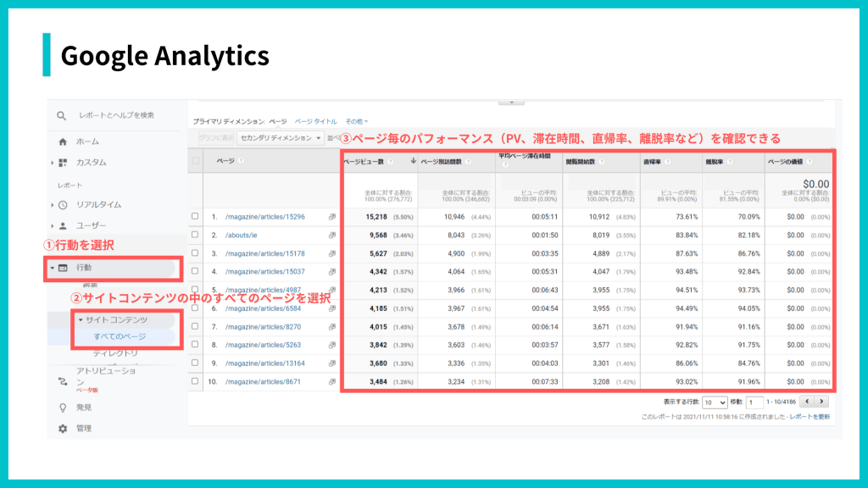Click the Admin gear icon
Screen dimensions: 868x488
point(63,428)
